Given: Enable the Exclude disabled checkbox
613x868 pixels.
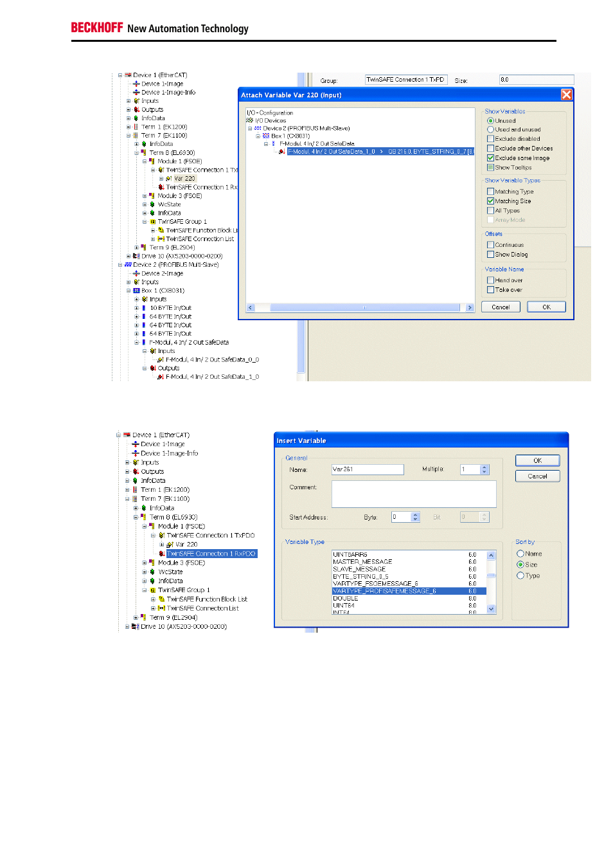Looking at the screenshot, I should pyautogui.click(x=490, y=139).
